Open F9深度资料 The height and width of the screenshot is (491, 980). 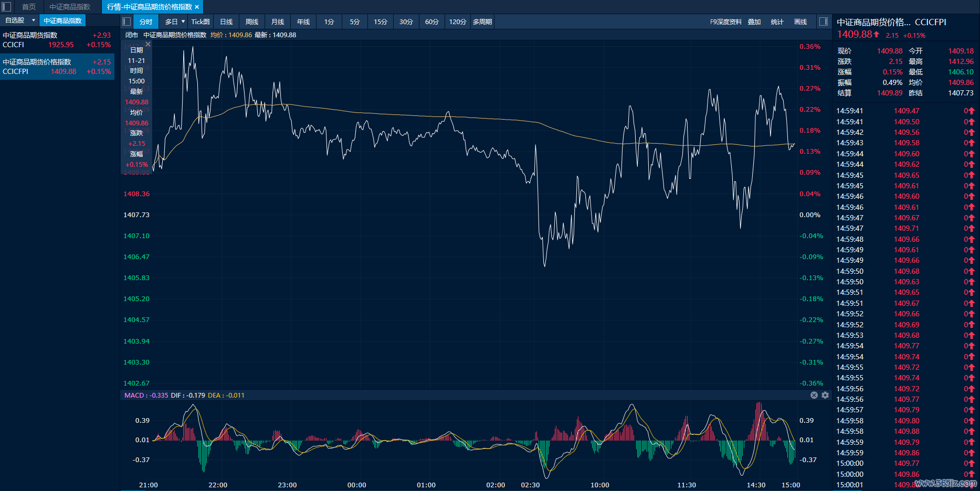click(726, 22)
